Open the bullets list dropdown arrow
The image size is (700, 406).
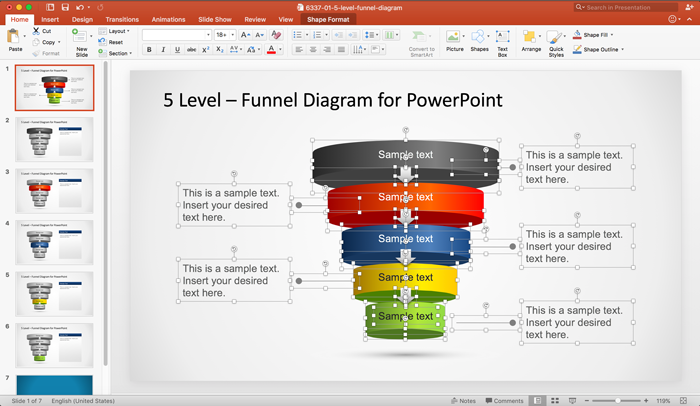(x=307, y=35)
